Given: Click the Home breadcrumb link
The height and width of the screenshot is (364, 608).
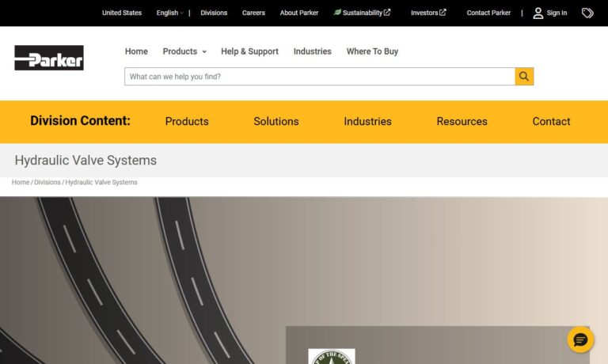Looking at the screenshot, I should [x=21, y=182].
